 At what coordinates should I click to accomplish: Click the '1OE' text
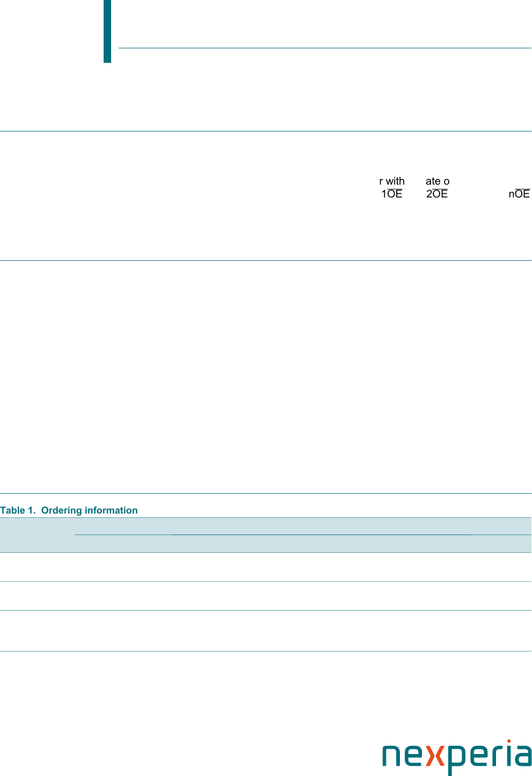coord(392,194)
